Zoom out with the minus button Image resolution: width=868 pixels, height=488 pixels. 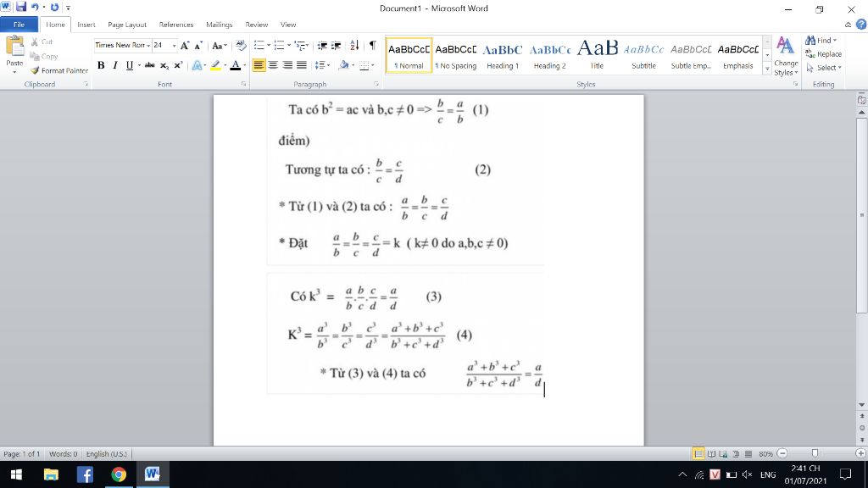pyautogui.click(x=782, y=454)
